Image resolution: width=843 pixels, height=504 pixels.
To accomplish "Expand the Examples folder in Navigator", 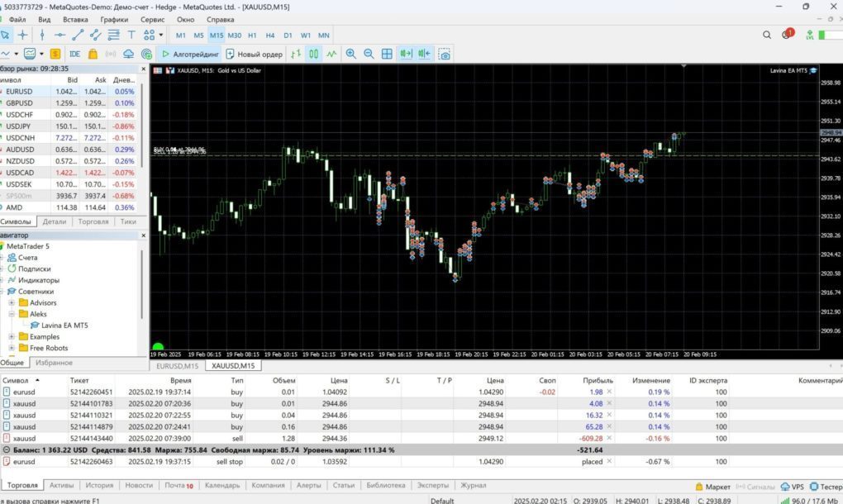I will 12,337.
